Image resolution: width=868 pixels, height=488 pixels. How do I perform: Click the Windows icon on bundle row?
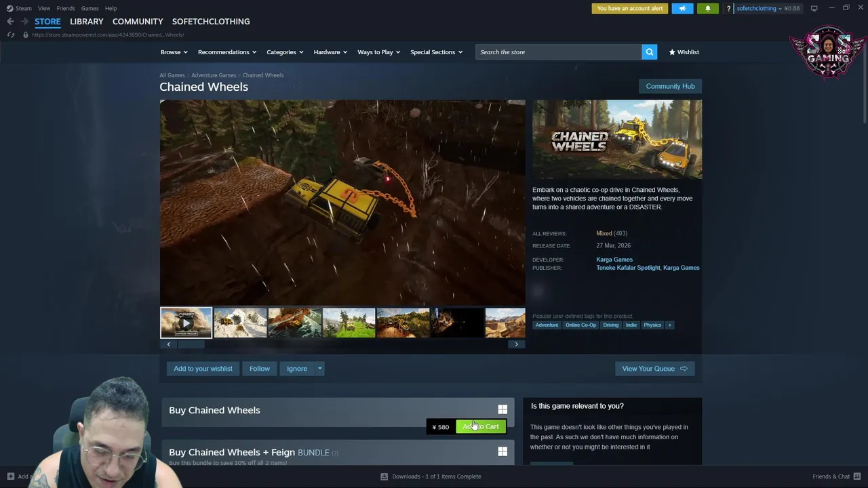click(x=502, y=451)
